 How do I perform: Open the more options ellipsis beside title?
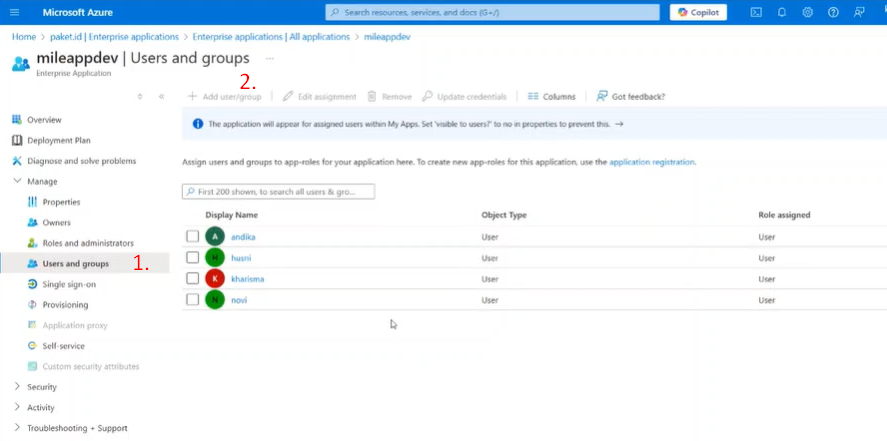tap(270, 58)
